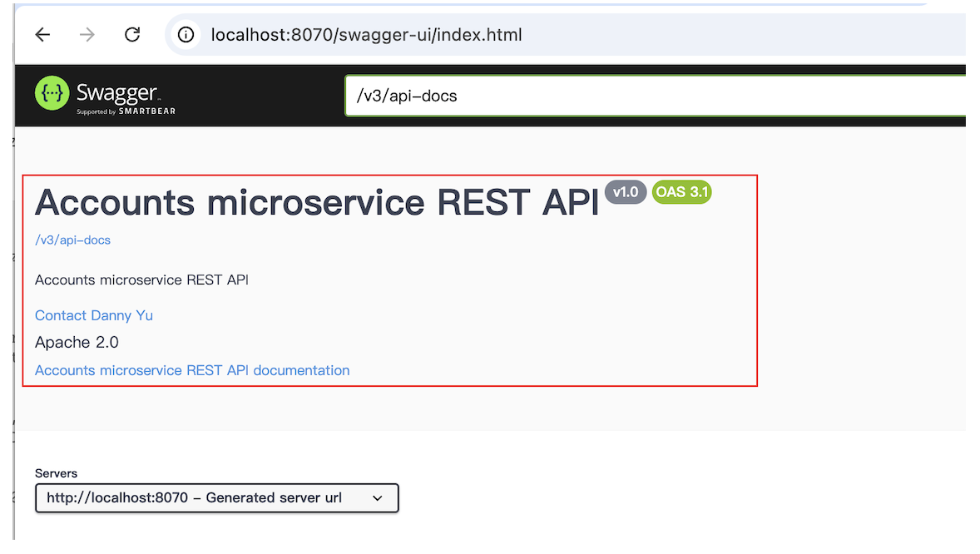
Task: Open the Contact Danny Yu link
Action: (x=94, y=315)
